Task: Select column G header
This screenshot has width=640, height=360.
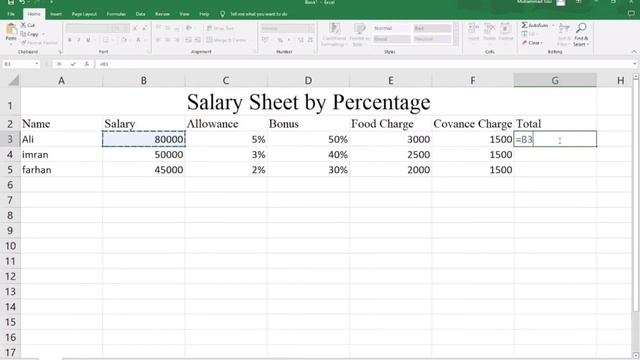Action: [x=555, y=80]
